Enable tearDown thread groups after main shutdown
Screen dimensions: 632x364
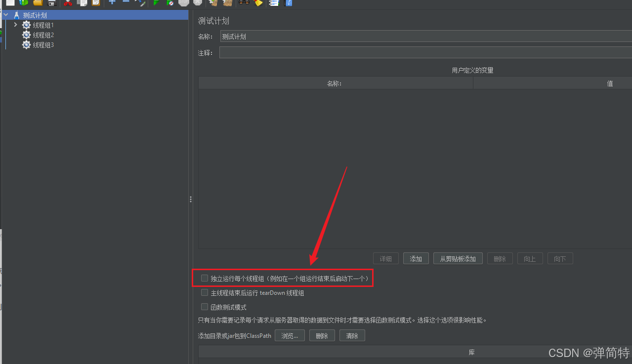tap(204, 292)
